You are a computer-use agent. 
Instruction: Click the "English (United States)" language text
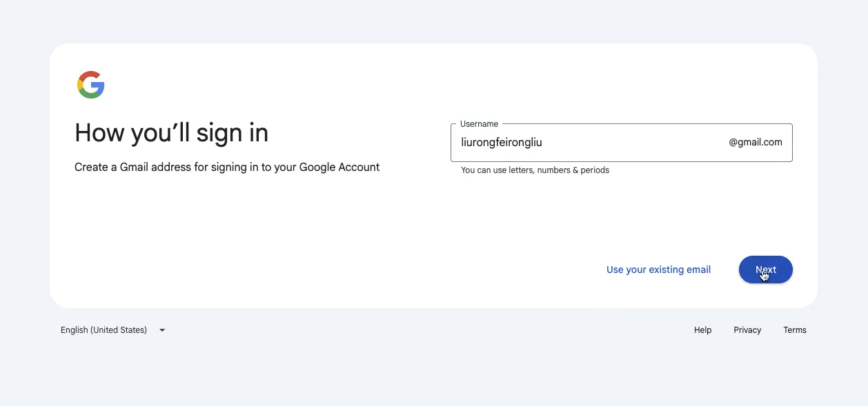[x=103, y=330]
